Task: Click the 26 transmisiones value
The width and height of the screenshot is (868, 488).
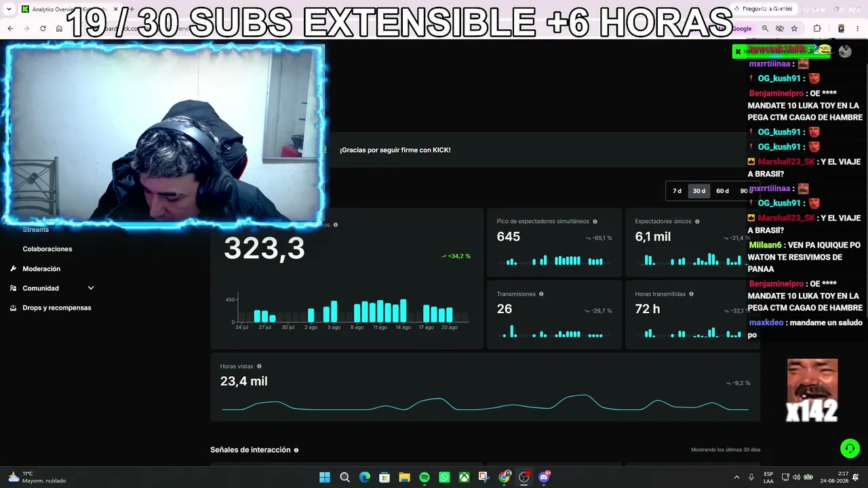Action: [x=505, y=309]
